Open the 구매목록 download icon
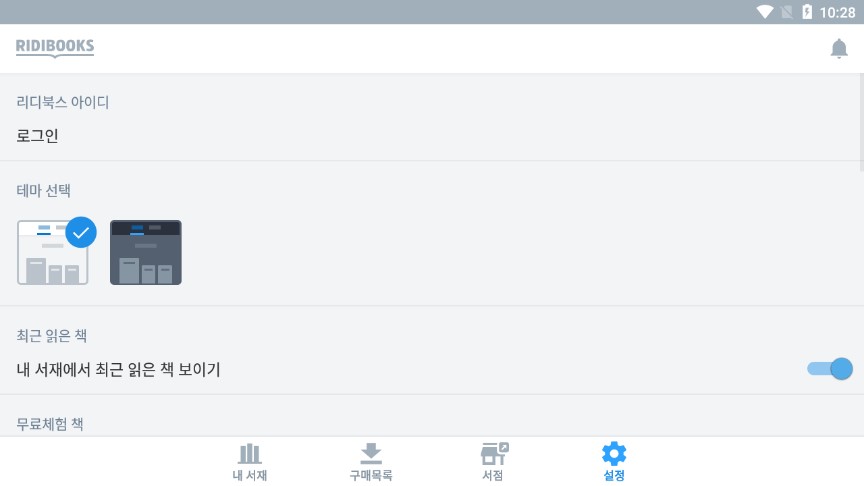Image resolution: width=864 pixels, height=486 pixels. pos(371,453)
